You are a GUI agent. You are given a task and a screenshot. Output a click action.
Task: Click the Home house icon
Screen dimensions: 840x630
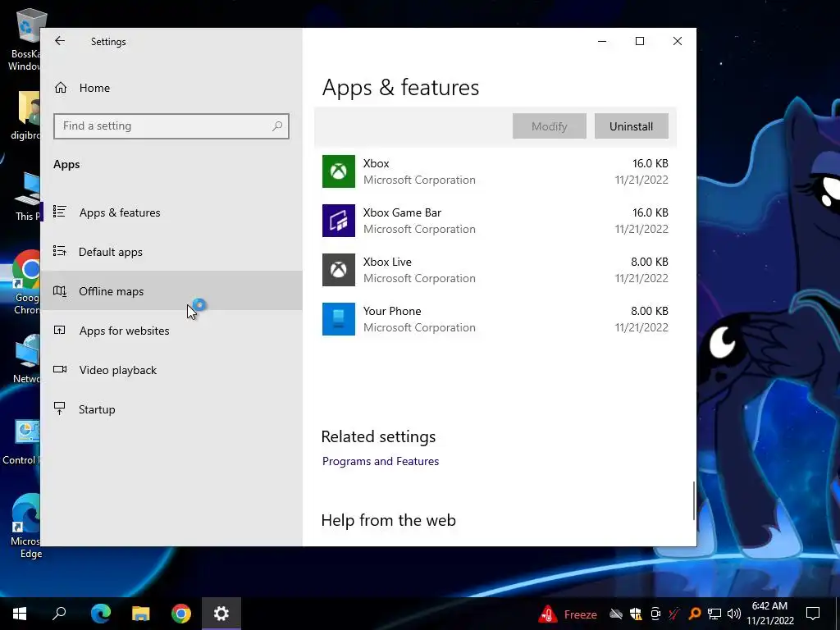[61, 87]
